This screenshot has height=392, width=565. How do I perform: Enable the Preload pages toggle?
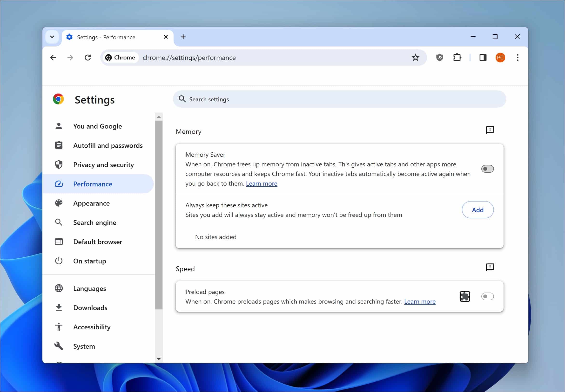pos(487,296)
